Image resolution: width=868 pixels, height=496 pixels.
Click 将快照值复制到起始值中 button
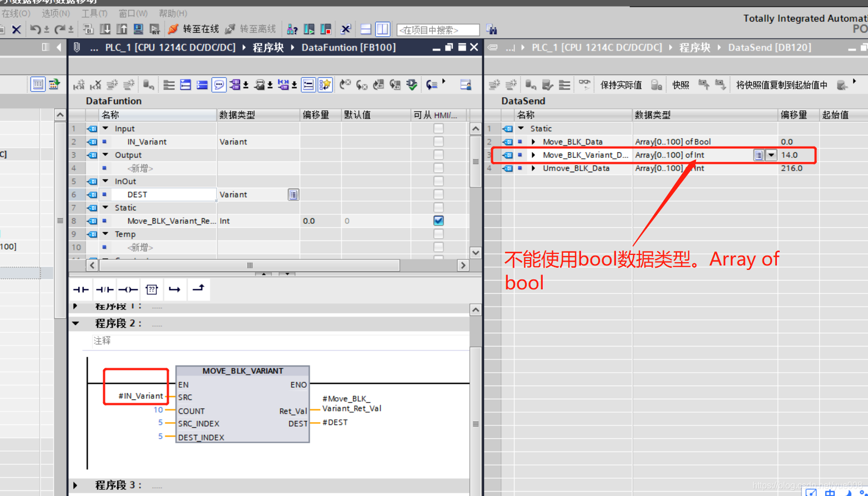pos(781,85)
